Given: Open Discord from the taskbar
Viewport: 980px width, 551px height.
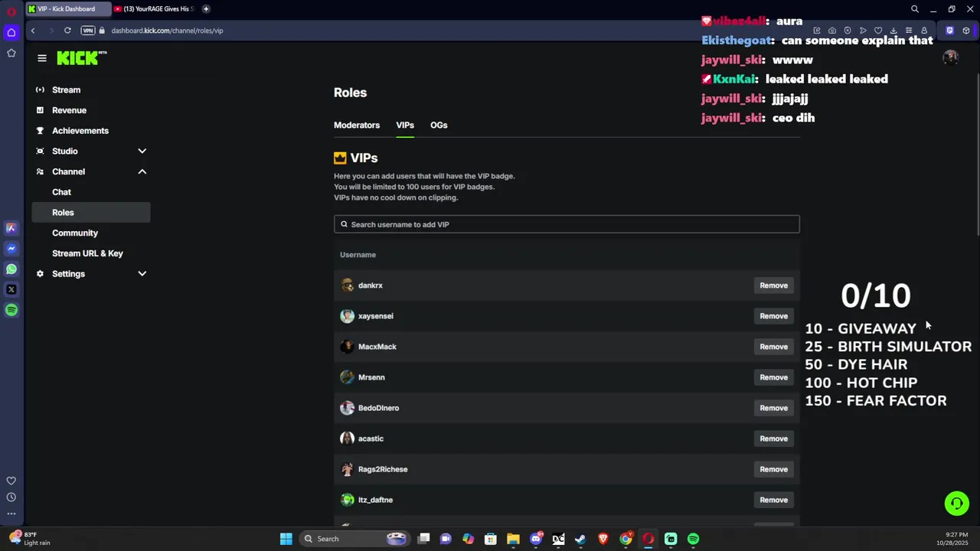Looking at the screenshot, I should [536, 539].
